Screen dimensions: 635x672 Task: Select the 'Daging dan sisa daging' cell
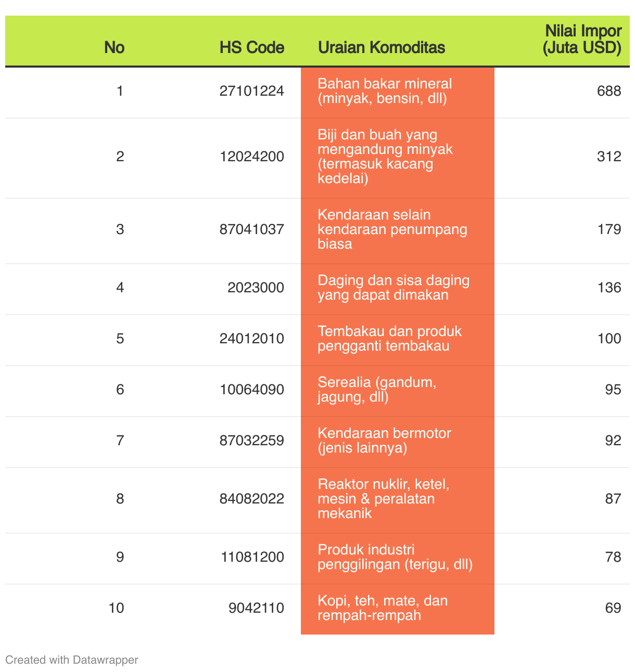tap(398, 288)
